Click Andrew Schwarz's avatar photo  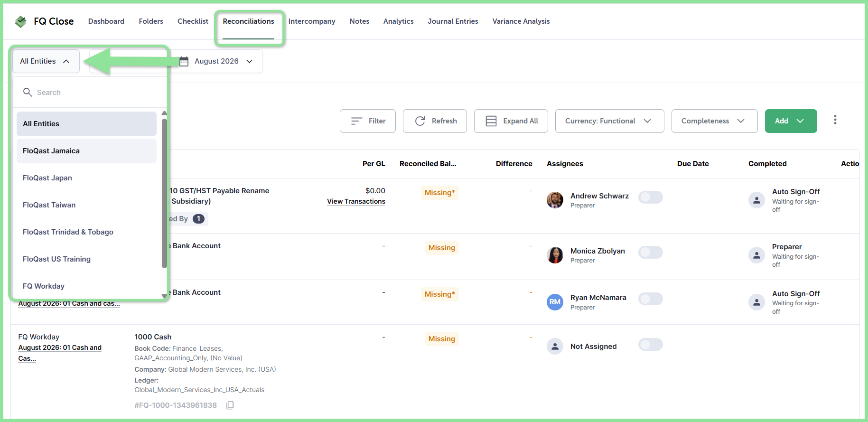(555, 200)
